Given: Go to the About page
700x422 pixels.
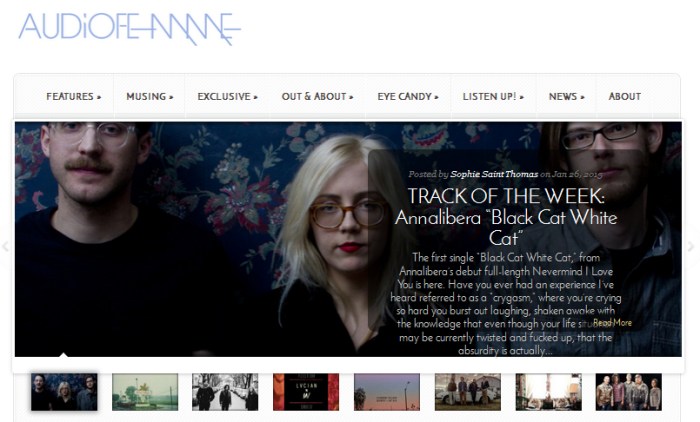Looking at the screenshot, I should [x=625, y=96].
